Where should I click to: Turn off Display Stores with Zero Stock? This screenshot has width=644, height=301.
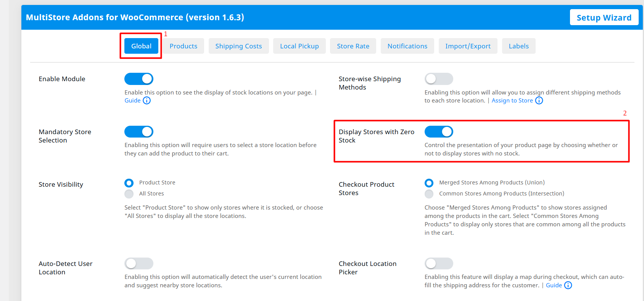(x=439, y=132)
